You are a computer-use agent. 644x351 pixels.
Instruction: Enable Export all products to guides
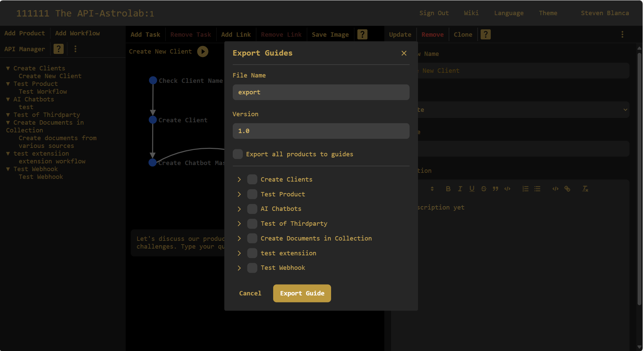pyautogui.click(x=237, y=154)
